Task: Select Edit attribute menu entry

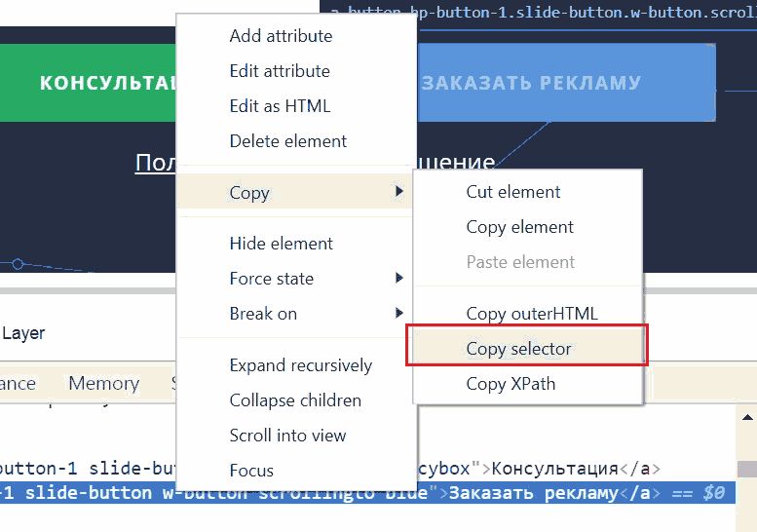Action: click(296, 71)
